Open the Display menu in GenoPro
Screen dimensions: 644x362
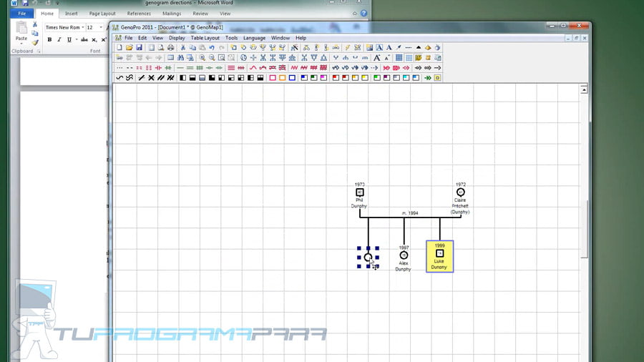coord(177,38)
